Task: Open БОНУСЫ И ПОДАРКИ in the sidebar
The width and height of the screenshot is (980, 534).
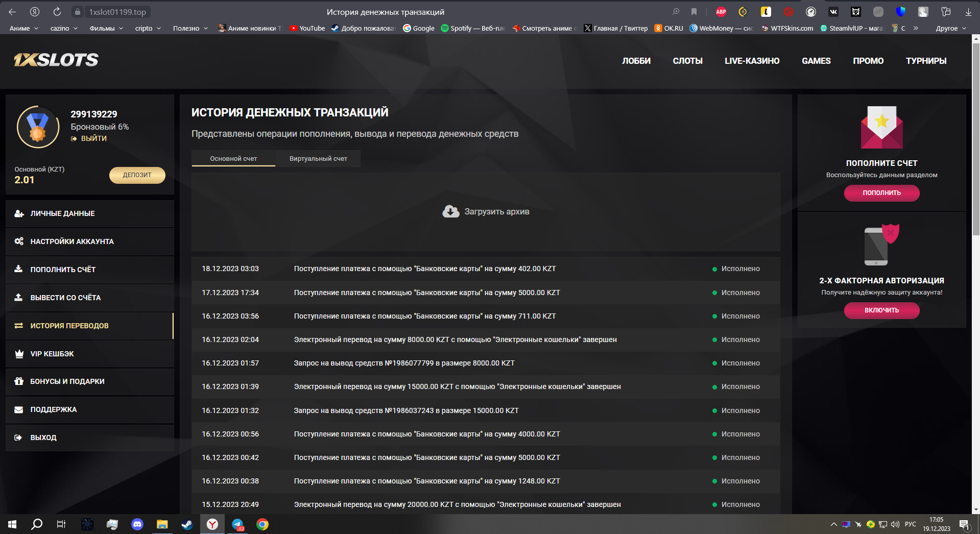Action: 90,381
